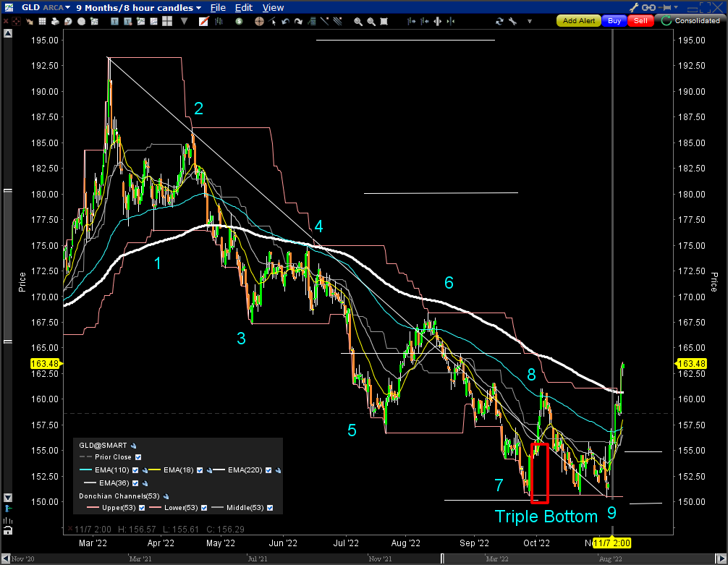Open the Edit menu
728x565 pixels.
tap(244, 7)
